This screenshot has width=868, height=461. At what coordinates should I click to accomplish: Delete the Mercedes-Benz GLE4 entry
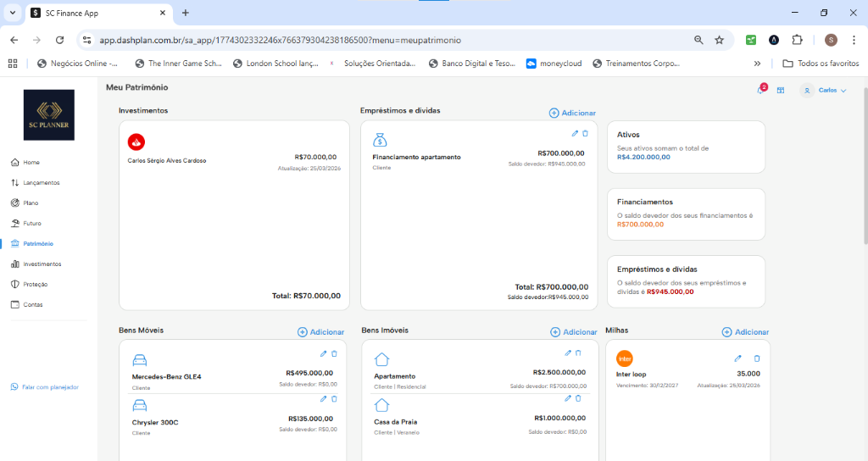[x=334, y=353]
